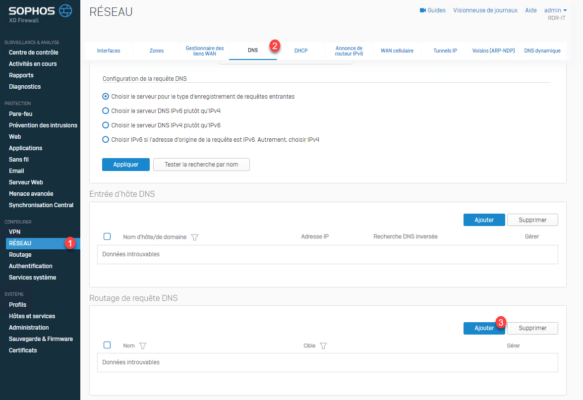
Task: Open Visionneuse de journaux link
Action: click(x=485, y=10)
